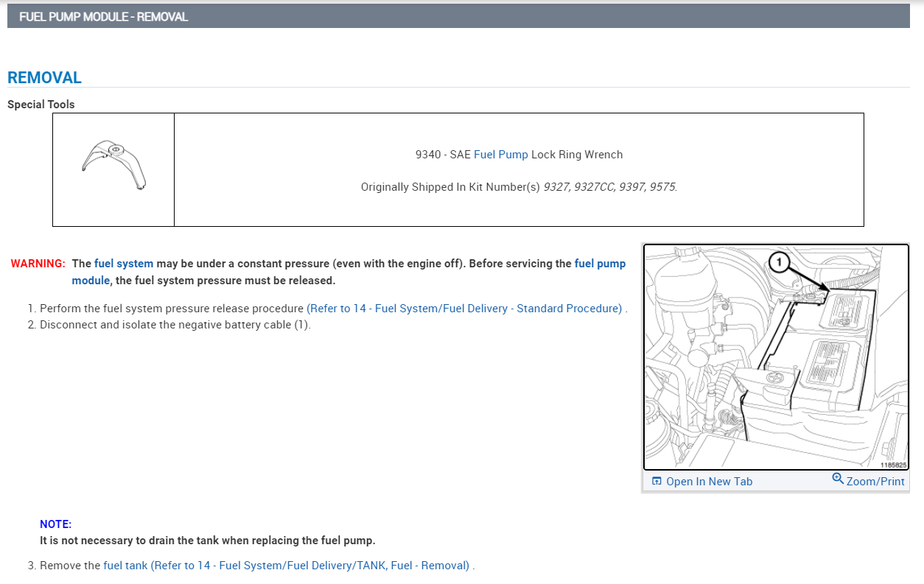Click the note about not draining the tank
The width and height of the screenshot is (924, 584).
click(x=208, y=541)
